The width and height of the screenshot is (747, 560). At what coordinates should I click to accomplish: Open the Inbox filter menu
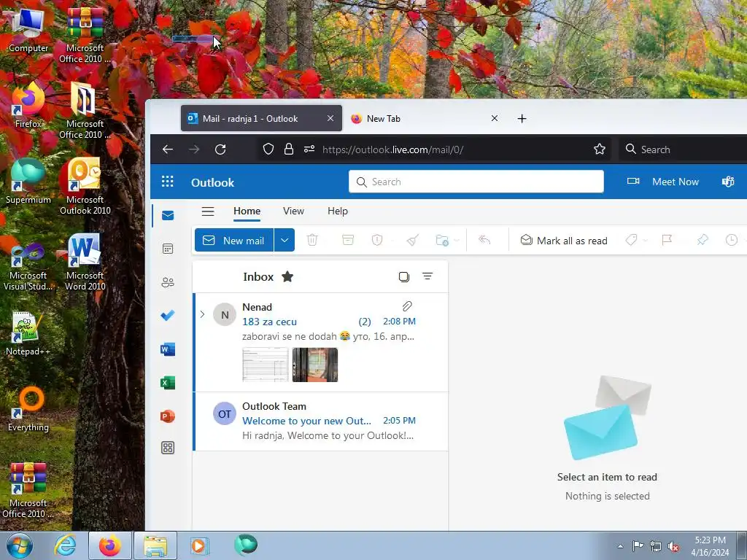click(x=427, y=276)
